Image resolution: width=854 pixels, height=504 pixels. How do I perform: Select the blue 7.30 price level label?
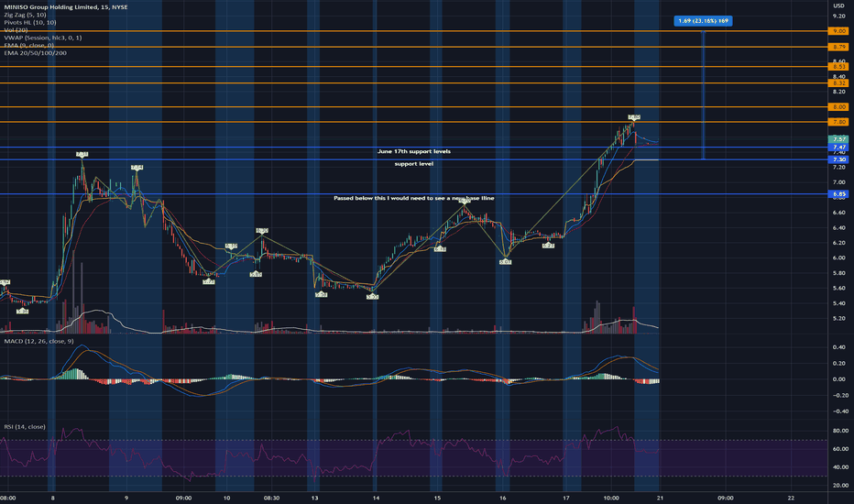tap(838, 159)
